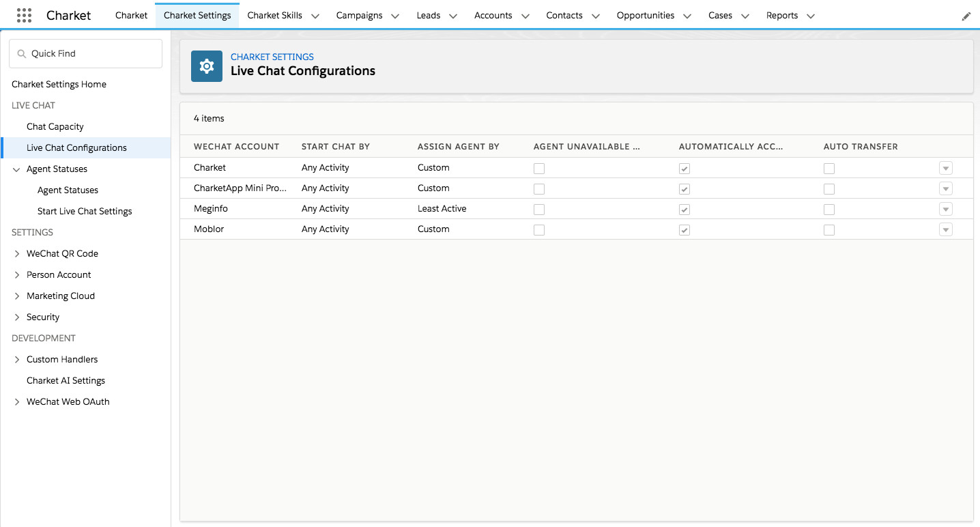The height and width of the screenshot is (527, 980).
Task: Open Chat Capacity settings page
Action: pyautogui.click(x=55, y=126)
